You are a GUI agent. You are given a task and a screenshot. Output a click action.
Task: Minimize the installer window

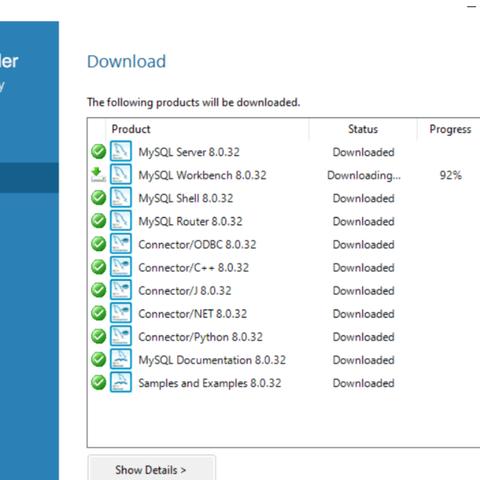point(472,7)
